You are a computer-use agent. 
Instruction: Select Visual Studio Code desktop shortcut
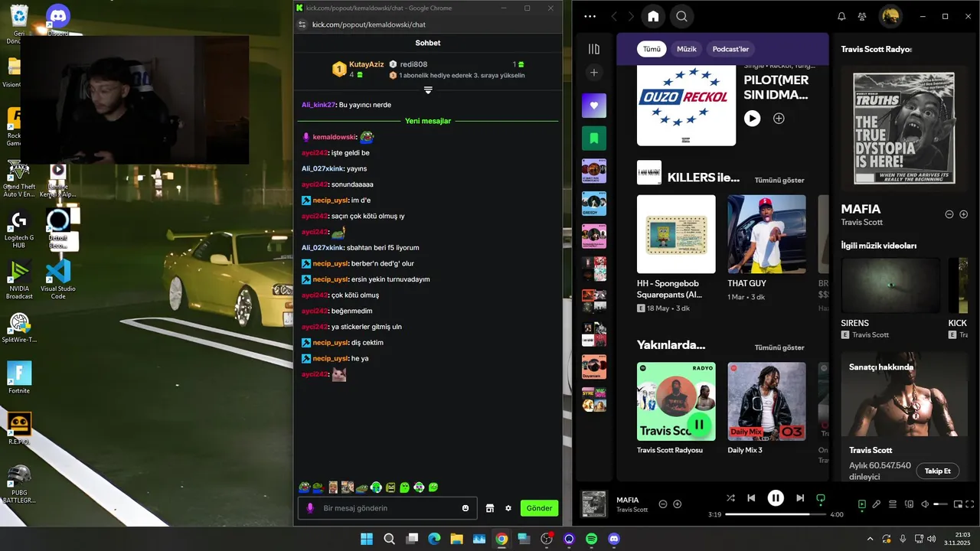point(58,279)
